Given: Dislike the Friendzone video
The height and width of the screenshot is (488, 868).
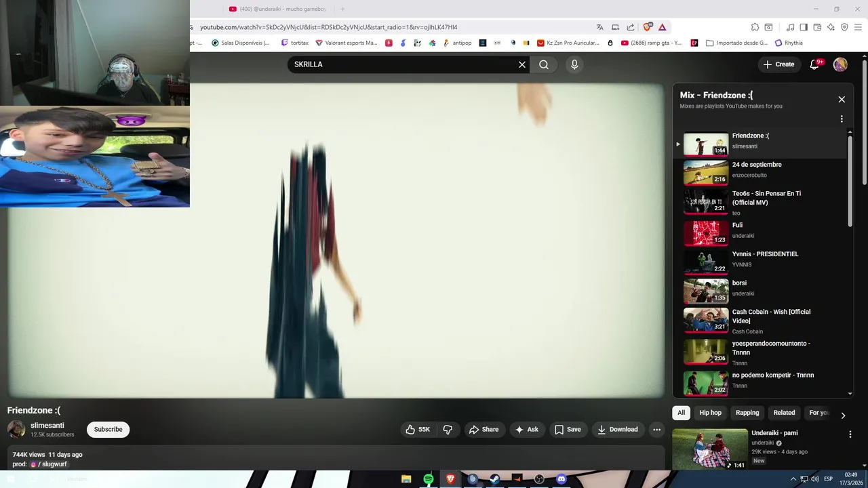Looking at the screenshot, I should coord(448,430).
